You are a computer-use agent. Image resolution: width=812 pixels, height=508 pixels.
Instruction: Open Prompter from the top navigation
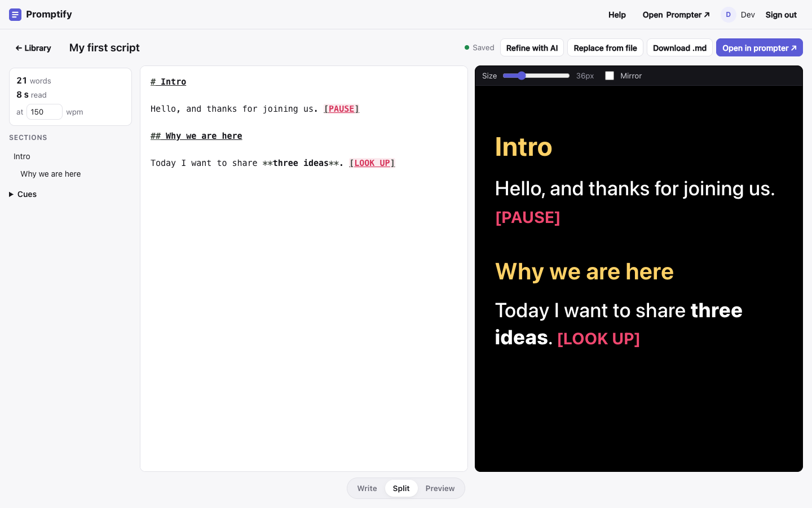coord(676,15)
